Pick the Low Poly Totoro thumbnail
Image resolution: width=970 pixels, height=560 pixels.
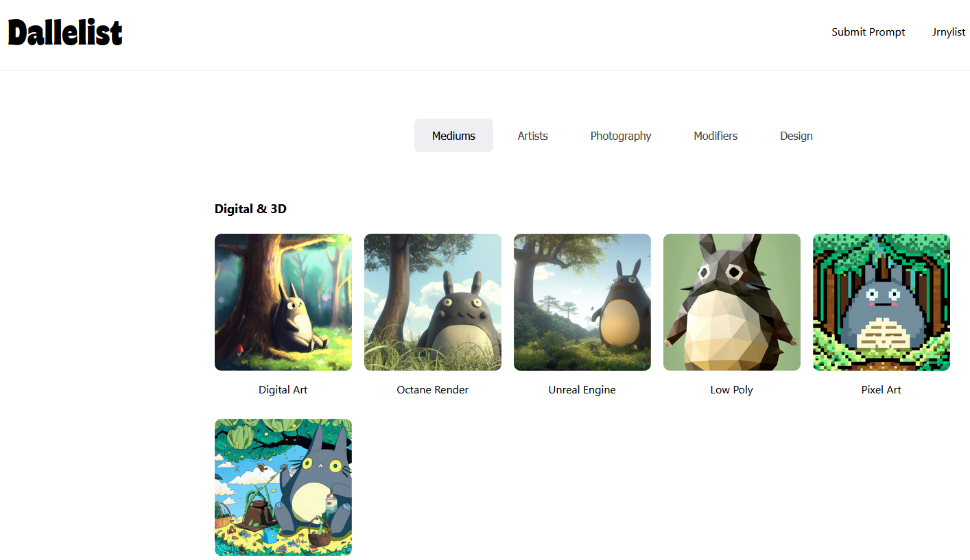[732, 302]
